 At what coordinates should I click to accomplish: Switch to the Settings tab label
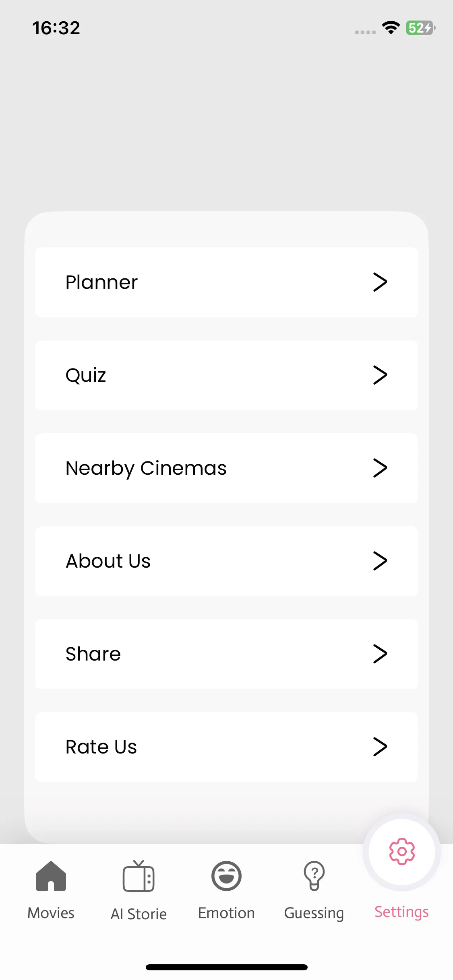point(401,912)
